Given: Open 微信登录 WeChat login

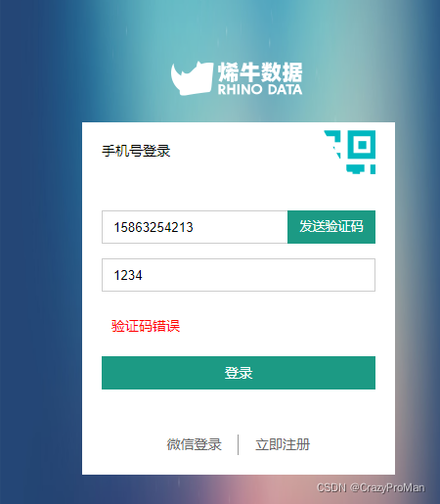Looking at the screenshot, I should tap(195, 444).
